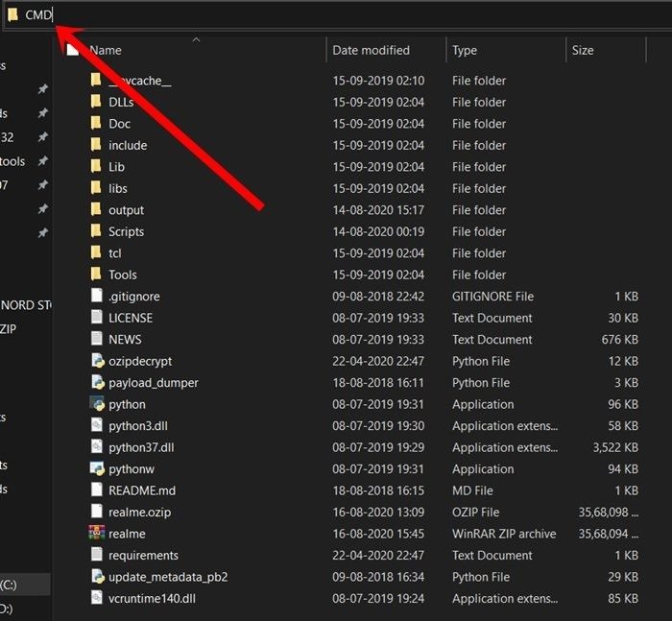Select the (C:) drive in navigation pane
The width and height of the screenshot is (672, 621).
tap(9, 585)
